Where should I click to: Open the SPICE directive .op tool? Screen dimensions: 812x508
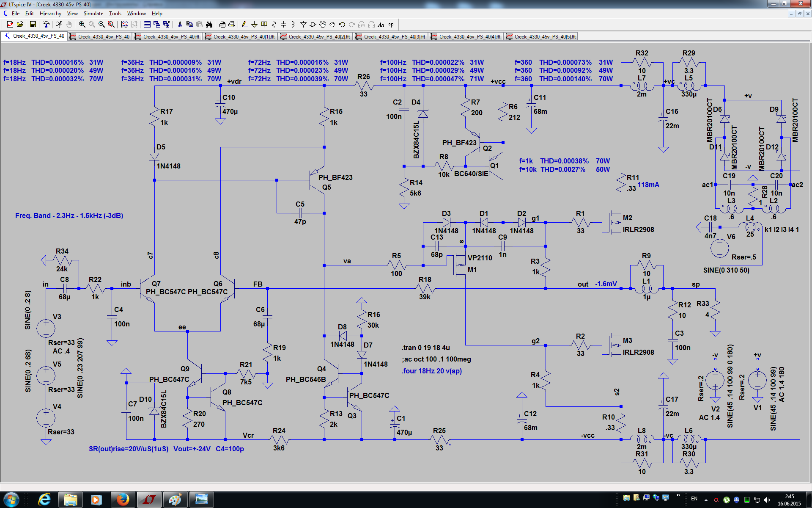coord(391,25)
